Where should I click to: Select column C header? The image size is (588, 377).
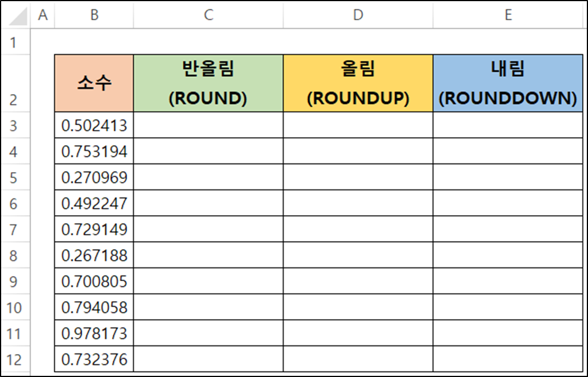pos(208,15)
